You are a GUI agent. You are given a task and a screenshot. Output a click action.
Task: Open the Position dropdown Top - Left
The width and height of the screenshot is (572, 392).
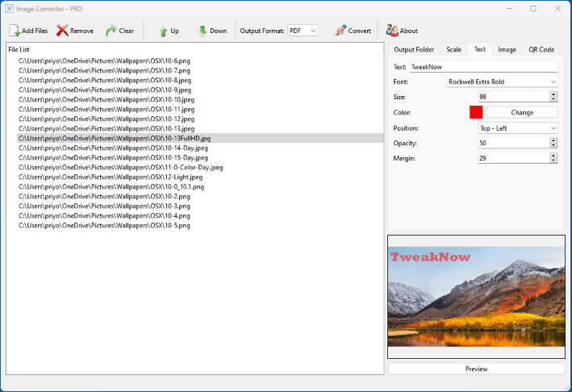click(x=518, y=128)
